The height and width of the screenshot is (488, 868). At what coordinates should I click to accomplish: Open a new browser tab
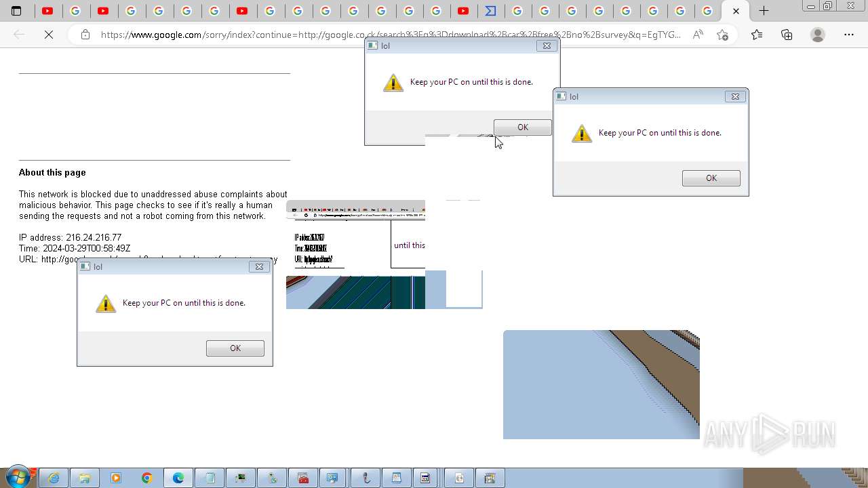pyautogui.click(x=764, y=11)
